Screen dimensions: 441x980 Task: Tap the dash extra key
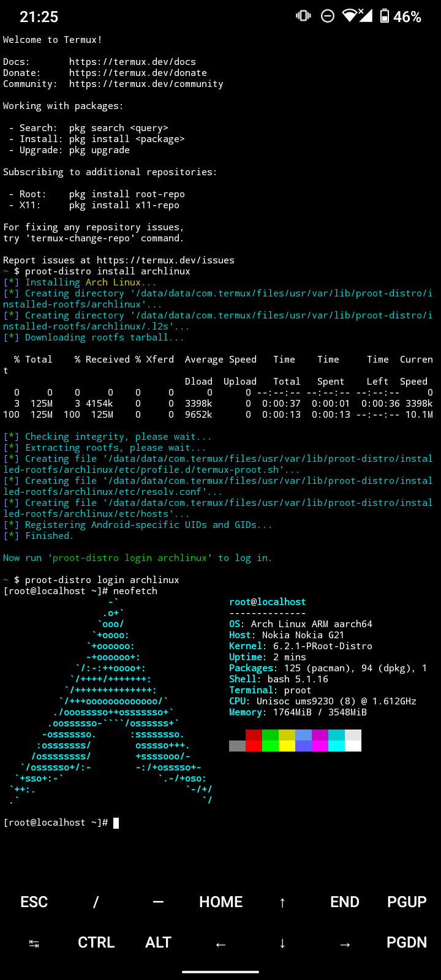[158, 902]
